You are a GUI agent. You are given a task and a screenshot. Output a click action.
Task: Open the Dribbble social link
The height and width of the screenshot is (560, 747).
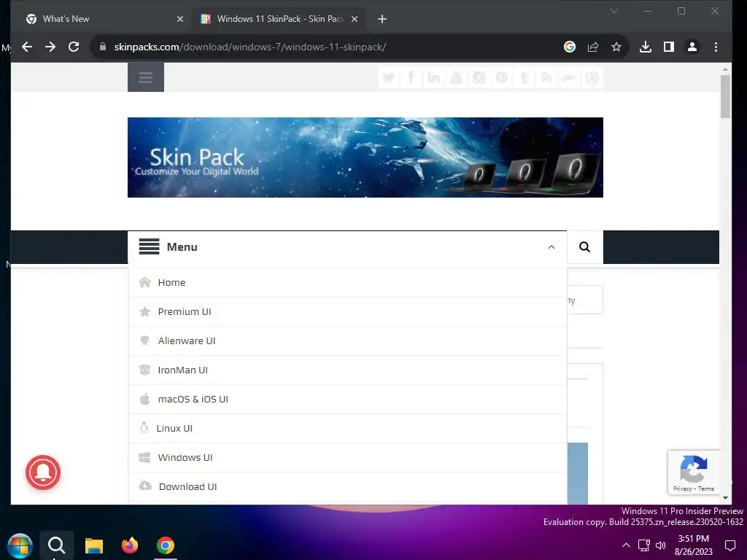[592, 77]
